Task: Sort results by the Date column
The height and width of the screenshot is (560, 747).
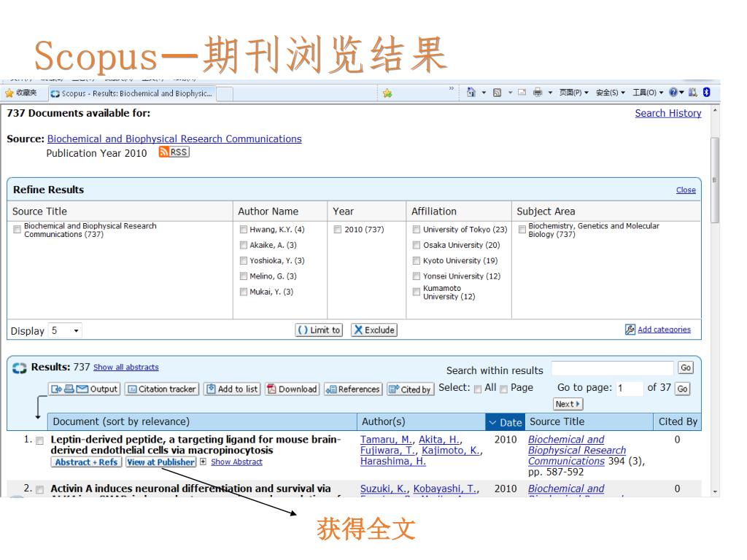Action: coord(505,422)
